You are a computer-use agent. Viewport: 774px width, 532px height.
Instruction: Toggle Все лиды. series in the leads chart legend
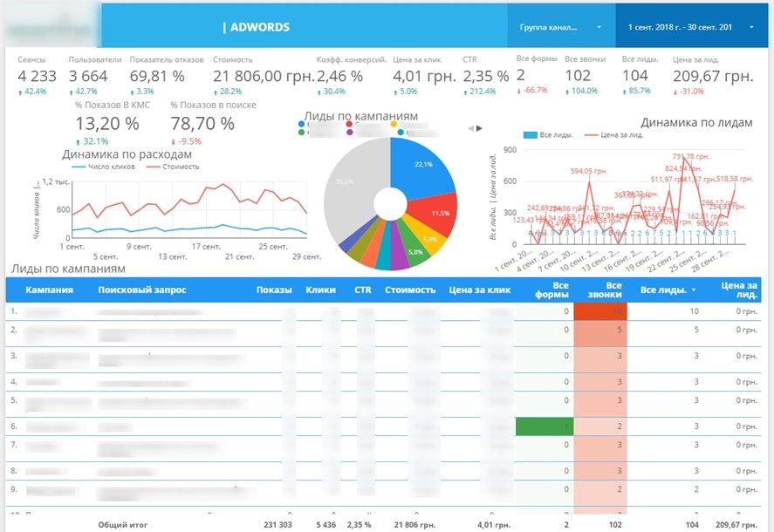pyautogui.click(x=548, y=134)
